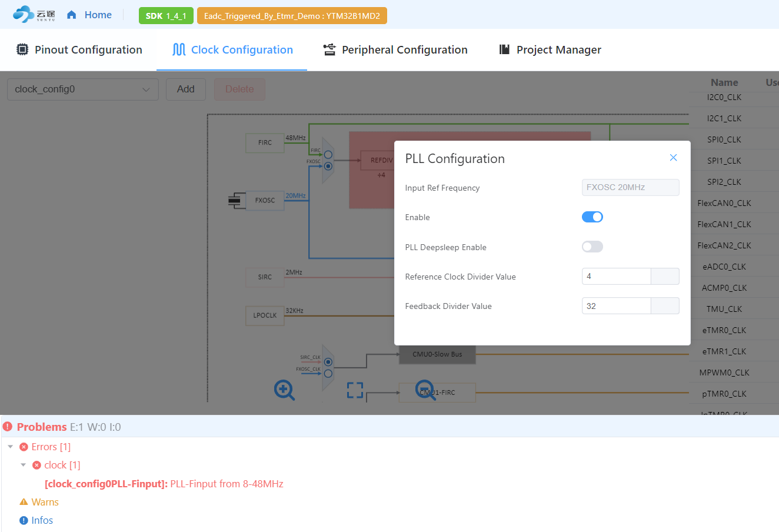Toggle the PLL Deepsleep Enable switch
The height and width of the screenshot is (532, 779).
pos(592,247)
